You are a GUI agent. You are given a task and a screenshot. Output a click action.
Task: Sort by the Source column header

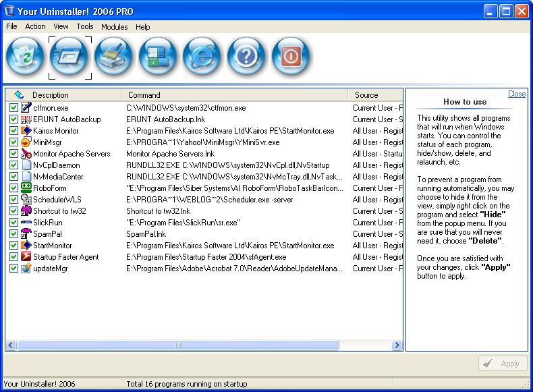(x=366, y=95)
